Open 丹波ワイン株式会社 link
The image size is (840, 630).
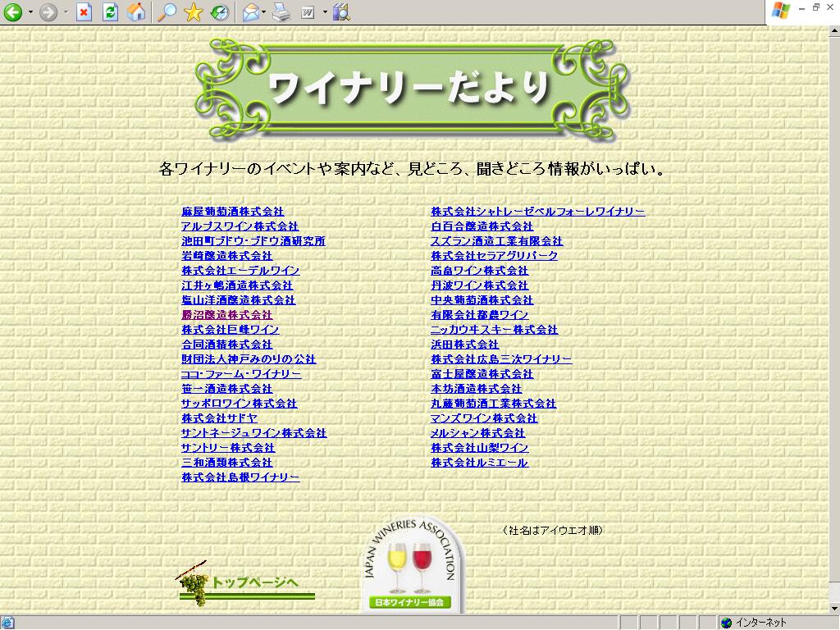pyautogui.click(x=479, y=285)
